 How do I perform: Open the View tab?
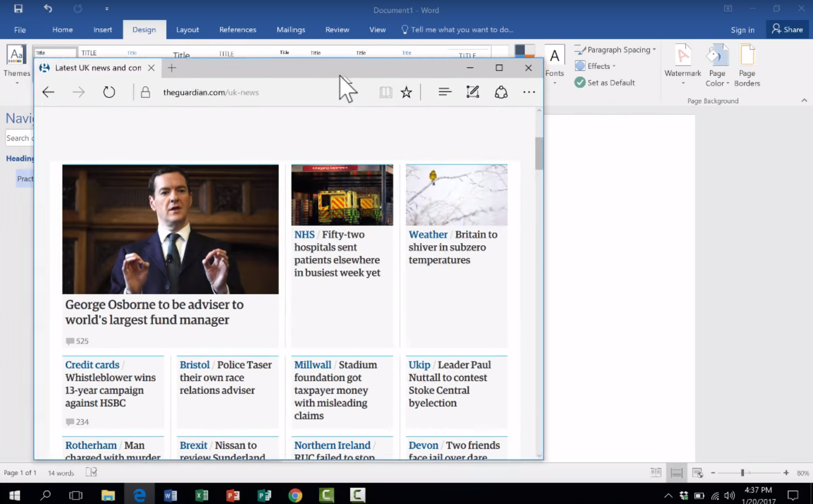point(377,30)
